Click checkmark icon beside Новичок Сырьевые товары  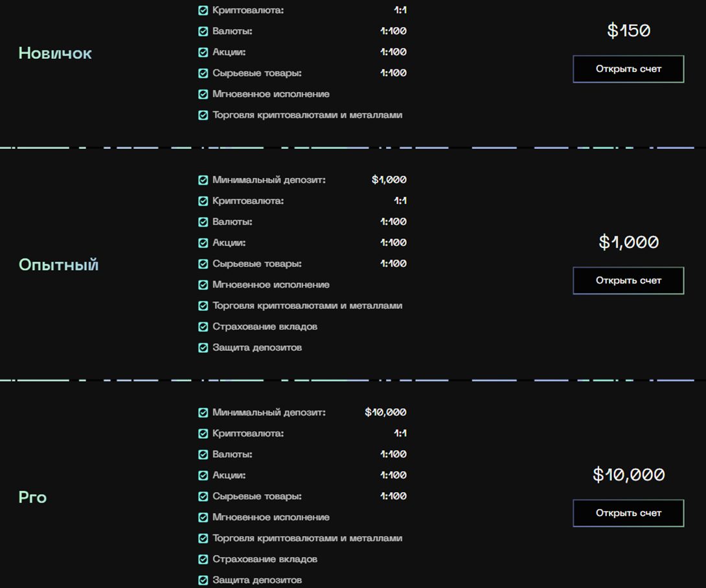coord(203,73)
